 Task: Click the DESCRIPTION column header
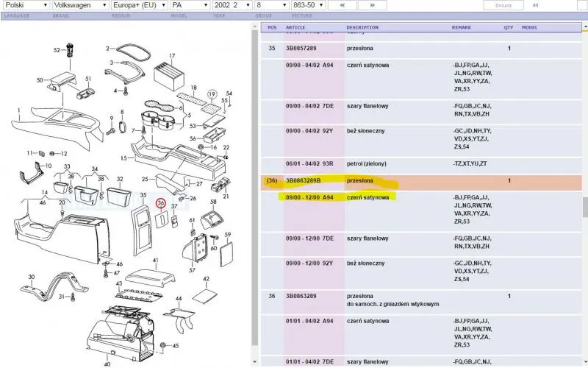tap(362, 27)
